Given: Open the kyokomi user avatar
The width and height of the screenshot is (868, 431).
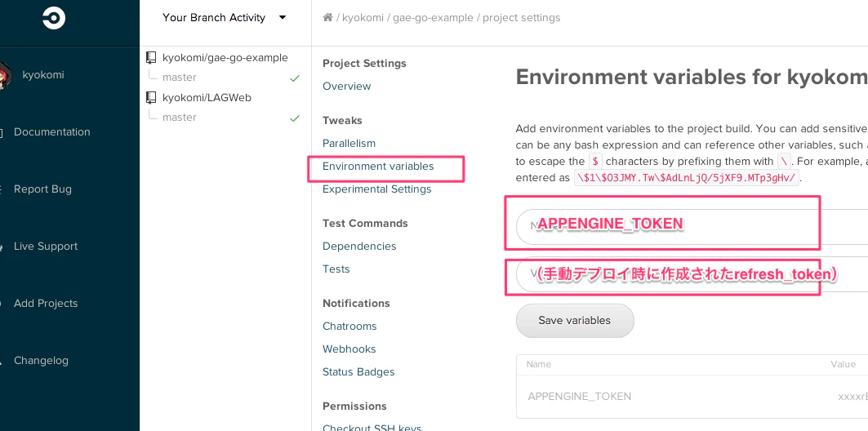Looking at the screenshot, I should click(x=5, y=75).
